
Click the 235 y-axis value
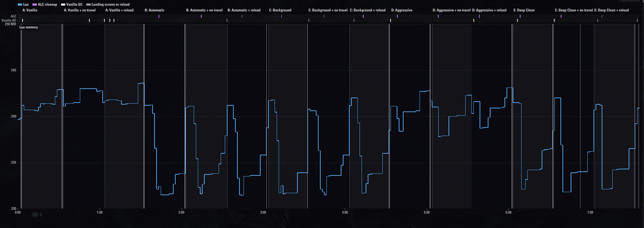pos(14,163)
